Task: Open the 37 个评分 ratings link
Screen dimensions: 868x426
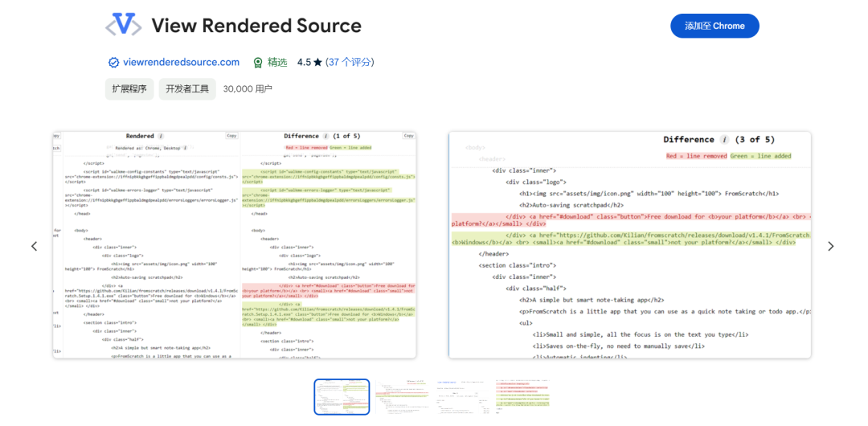Action: tap(350, 63)
